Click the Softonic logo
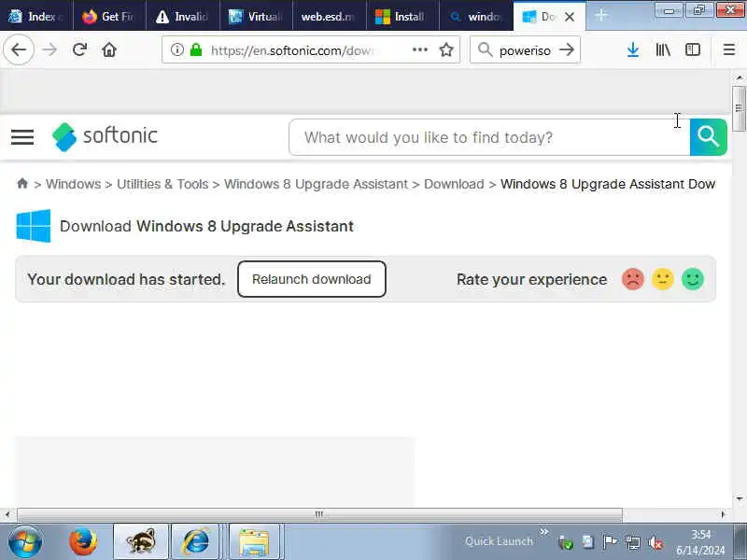The height and width of the screenshot is (560, 747). (105, 136)
